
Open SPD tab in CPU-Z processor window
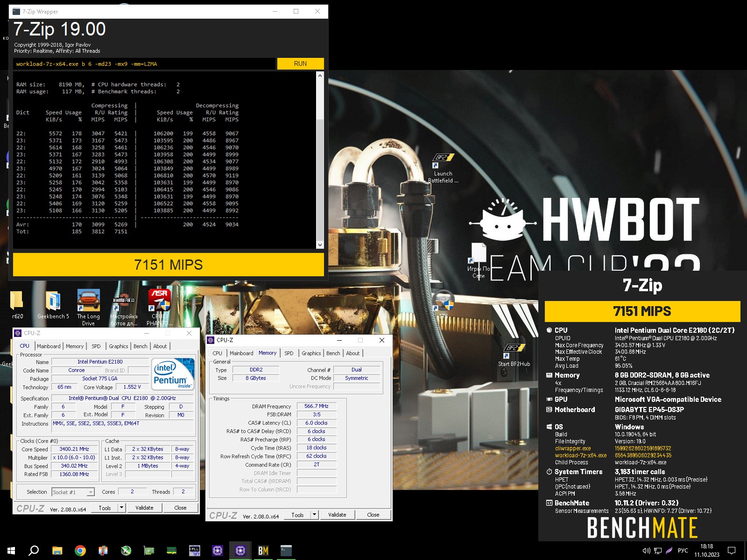tap(96, 346)
